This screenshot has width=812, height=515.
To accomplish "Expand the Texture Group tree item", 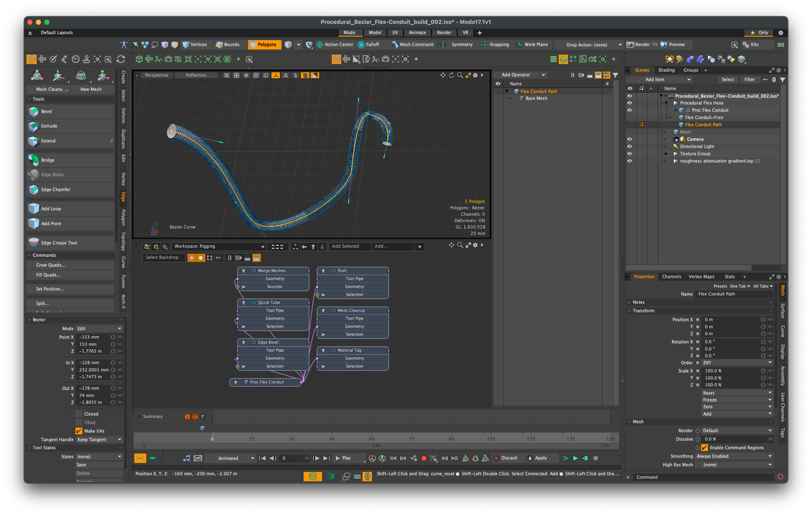I will (x=666, y=154).
